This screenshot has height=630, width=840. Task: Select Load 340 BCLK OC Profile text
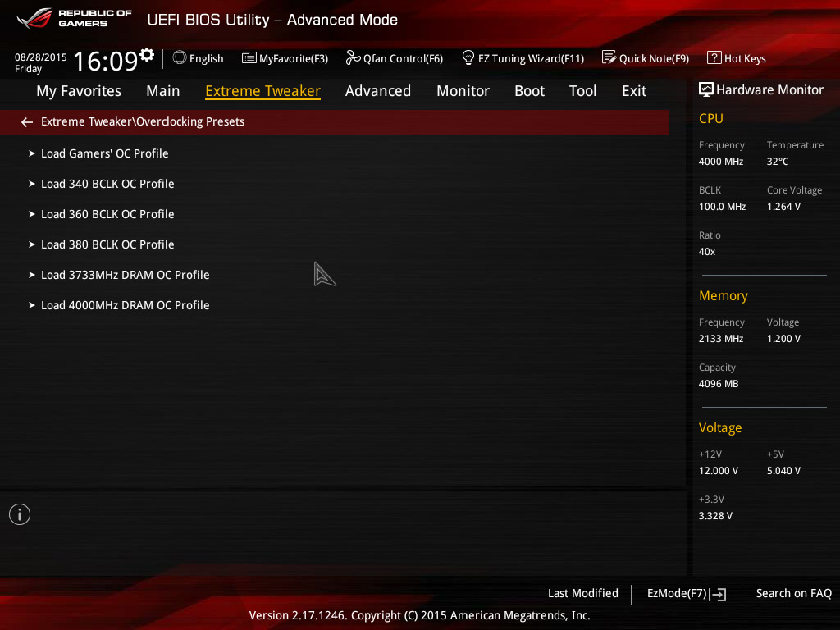pos(107,184)
